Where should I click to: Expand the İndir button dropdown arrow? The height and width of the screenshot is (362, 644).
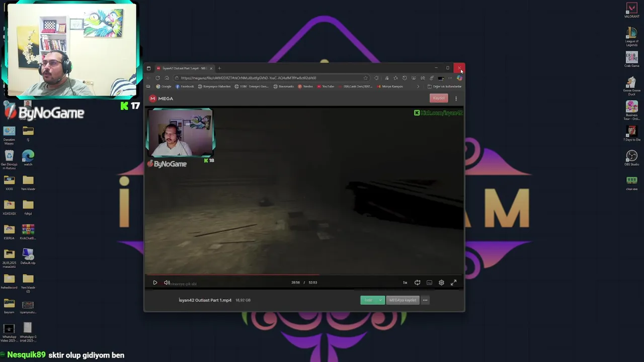click(381, 300)
